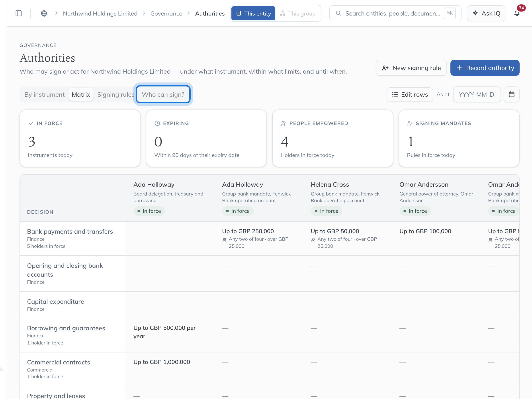This screenshot has height=399, width=532.
Task: Click In force badge under Helena Cross
Action: [x=326, y=211]
